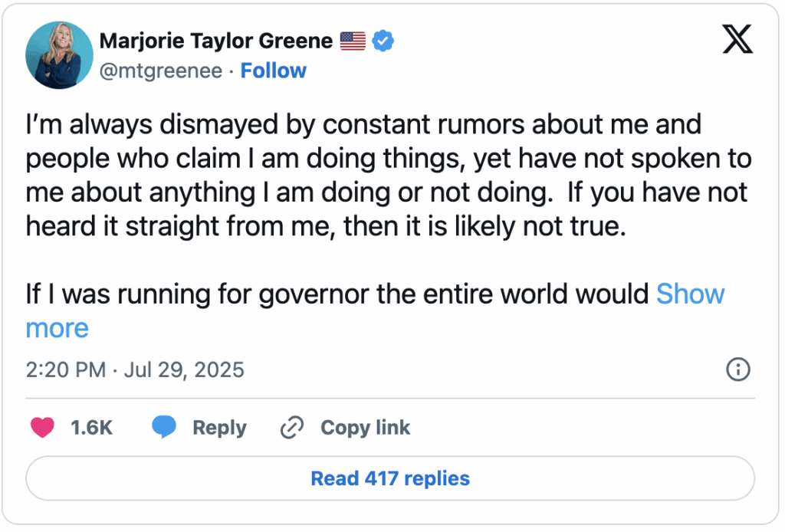Image resolution: width=785 pixels, height=532 pixels.
Task: Click the display name in the tweet header
Action: click(216, 41)
